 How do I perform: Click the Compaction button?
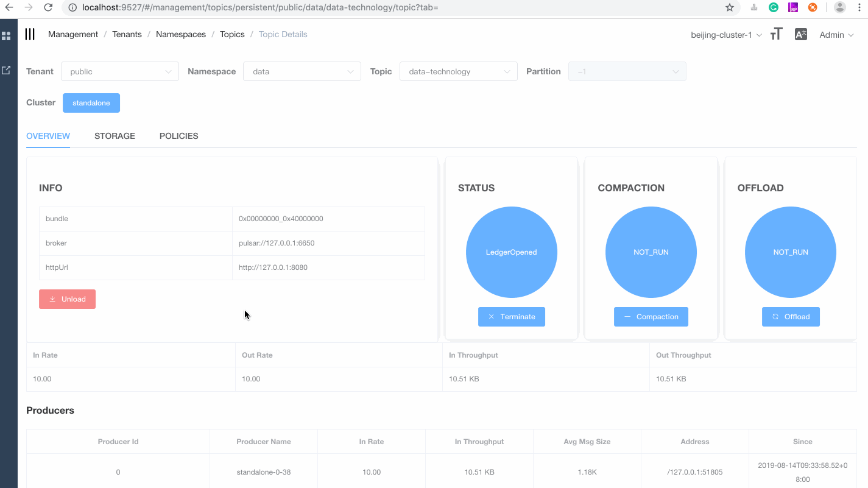point(651,316)
